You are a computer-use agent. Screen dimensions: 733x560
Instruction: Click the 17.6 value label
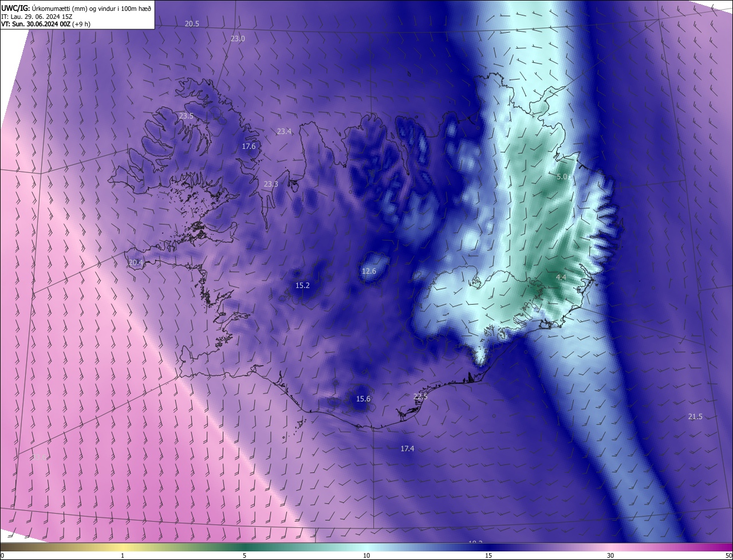coord(249,146)
